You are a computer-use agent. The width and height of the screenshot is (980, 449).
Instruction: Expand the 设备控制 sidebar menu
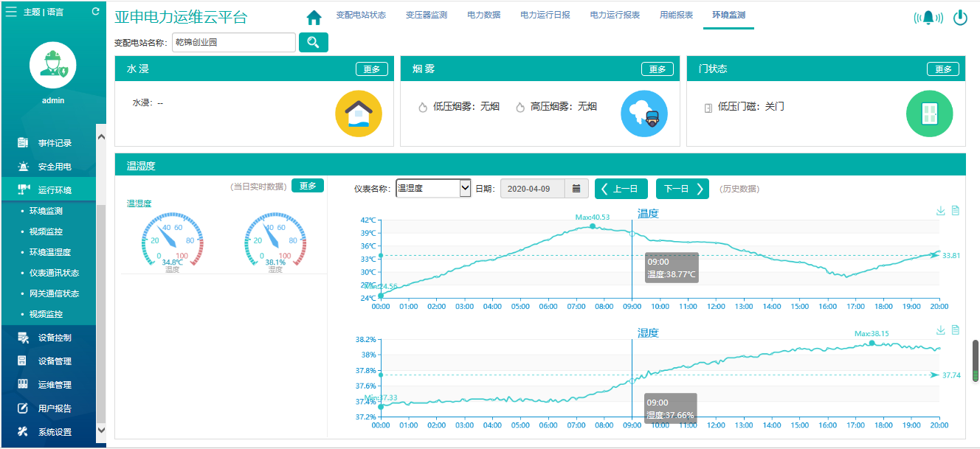pyautogui.click(x=55, y=338)
